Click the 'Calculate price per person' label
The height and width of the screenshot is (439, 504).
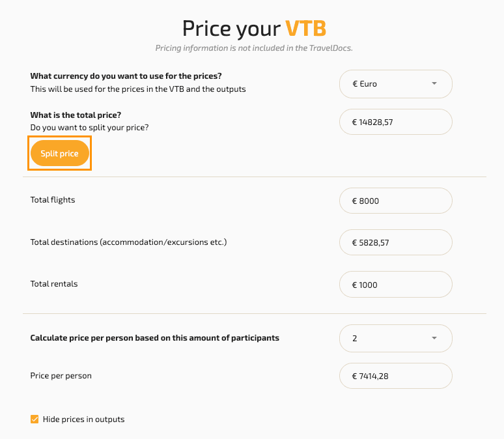(x=154, y=338)
